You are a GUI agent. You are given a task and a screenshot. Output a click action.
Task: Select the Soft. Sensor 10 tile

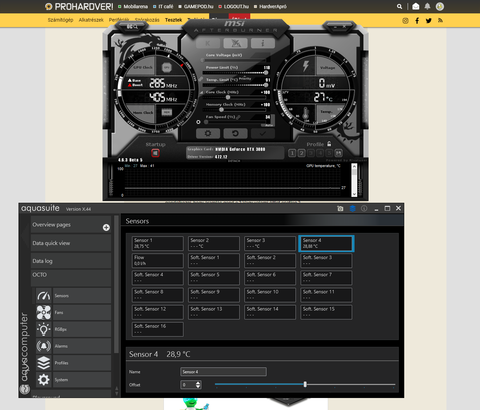tap(270, 295)
